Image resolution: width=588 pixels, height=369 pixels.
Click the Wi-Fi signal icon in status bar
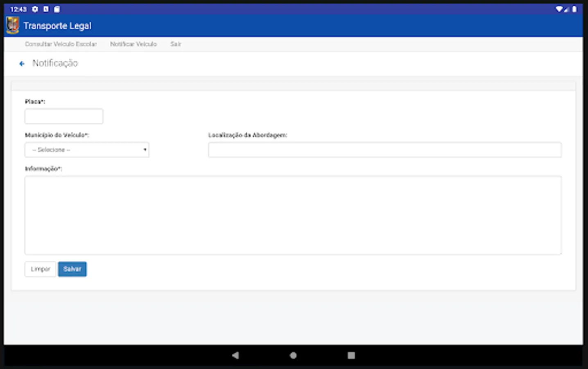(559, 9)
